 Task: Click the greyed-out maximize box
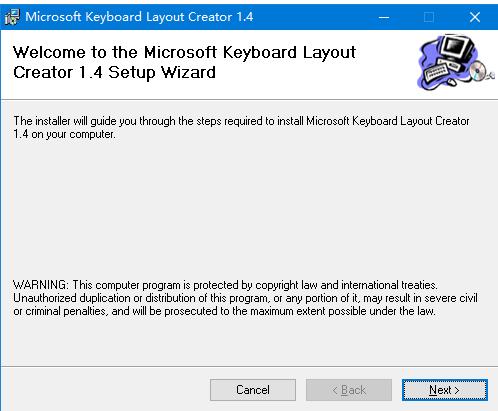429,17
